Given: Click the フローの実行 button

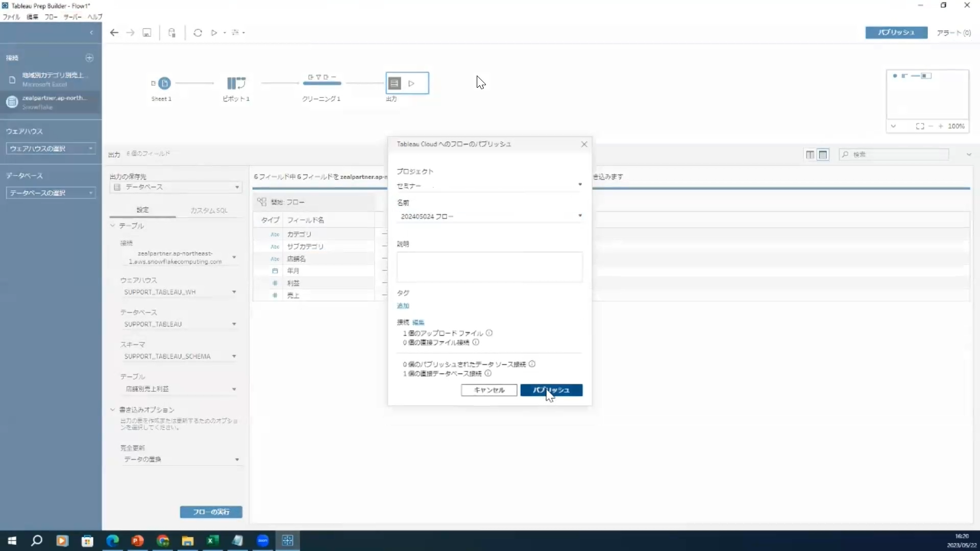Looking at the screenshot, I should [x=211, y=512].
